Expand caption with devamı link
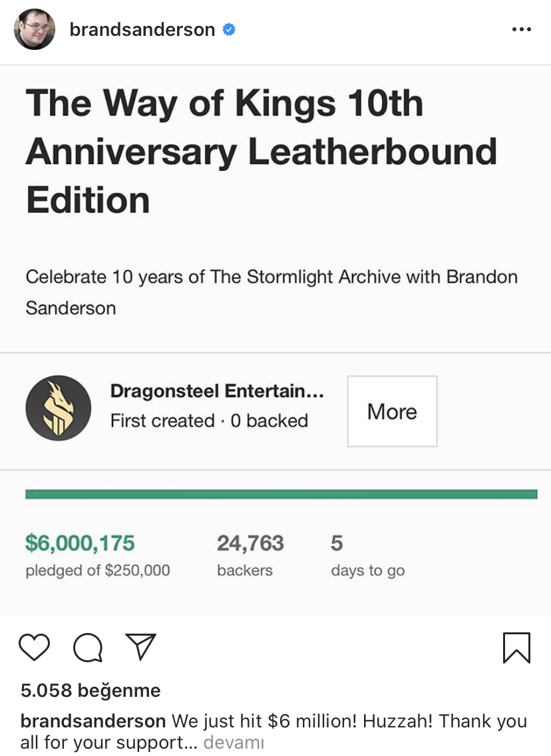 [x=234, y=742]
